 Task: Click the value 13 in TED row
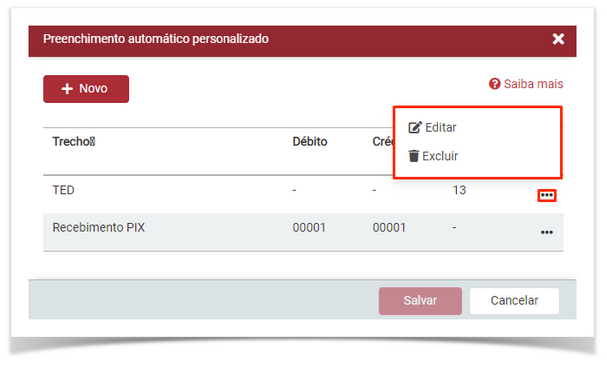point(460,190)
